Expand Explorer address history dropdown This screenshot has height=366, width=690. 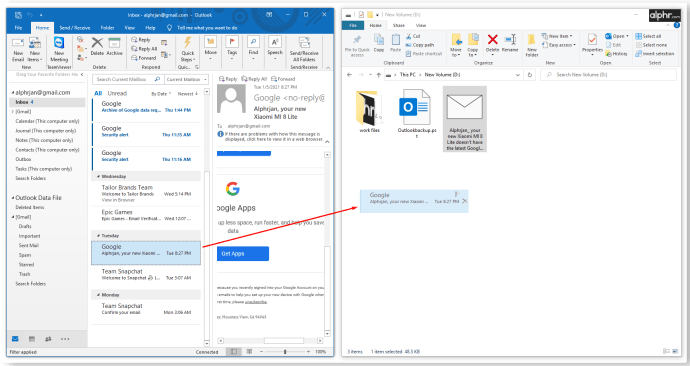point(518,75)
